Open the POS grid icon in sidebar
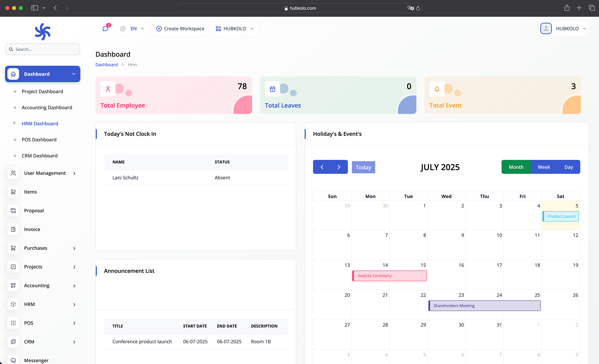599x364 pixels. click(x=13, y=323)
